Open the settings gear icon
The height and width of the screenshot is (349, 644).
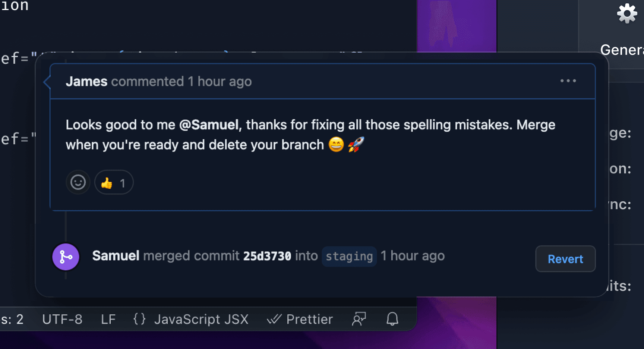[x=627, y=14]
